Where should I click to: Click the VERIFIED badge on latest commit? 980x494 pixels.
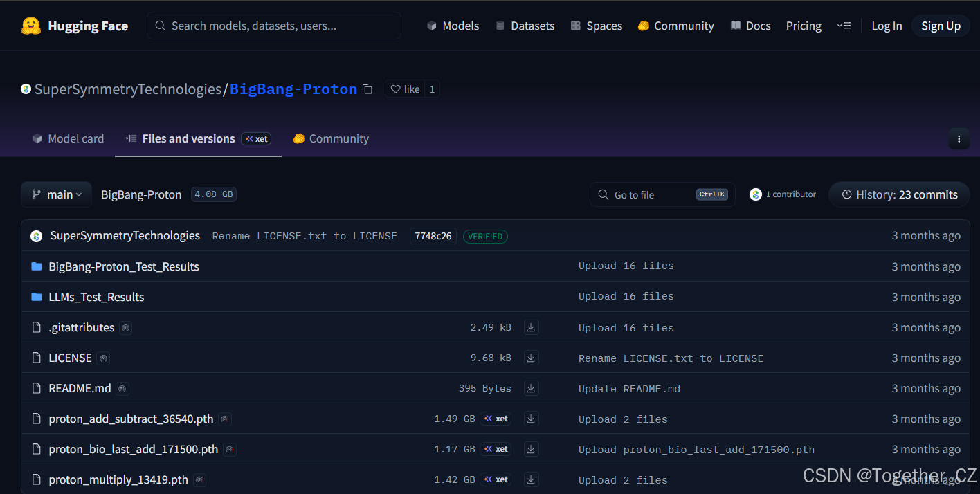485,236
